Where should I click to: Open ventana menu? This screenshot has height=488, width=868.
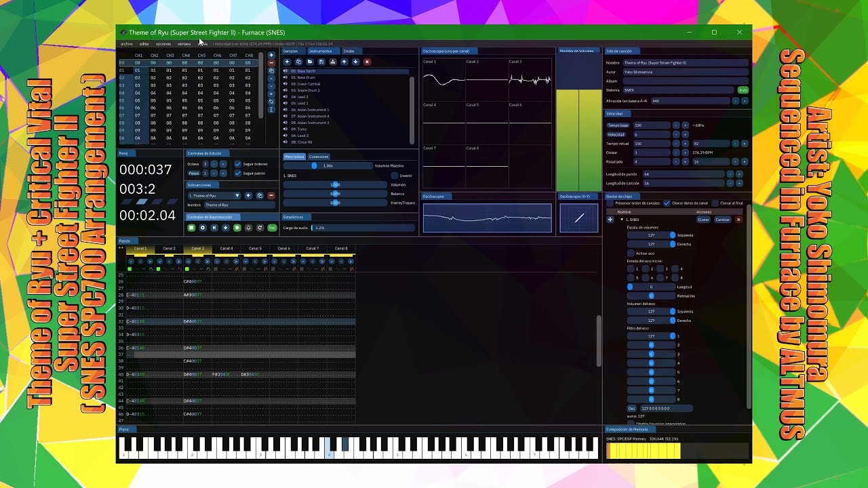pyautogui.click(x=184, y=44)
